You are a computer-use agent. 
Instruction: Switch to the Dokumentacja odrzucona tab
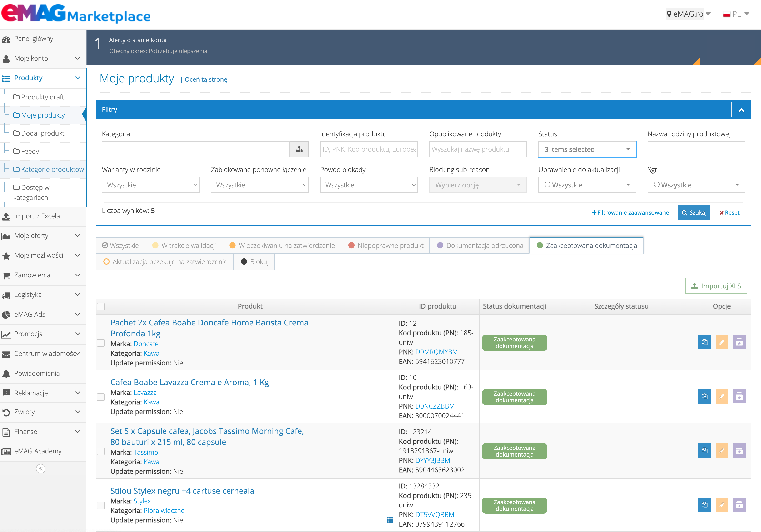pos(480,246)
